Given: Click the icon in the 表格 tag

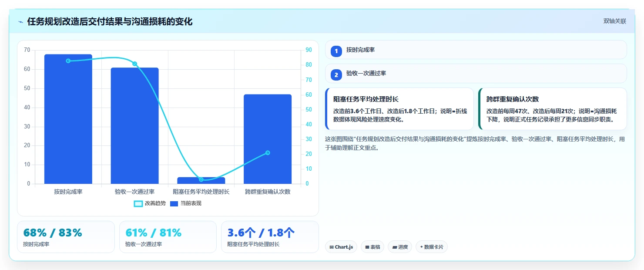Looking at the screenshot, I should pos(367,247).
